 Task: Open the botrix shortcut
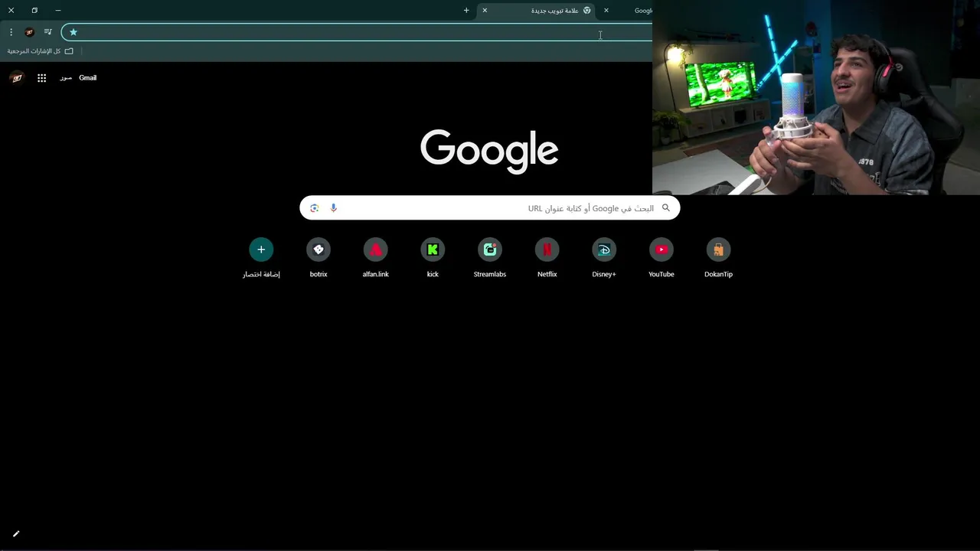(318, 259)
